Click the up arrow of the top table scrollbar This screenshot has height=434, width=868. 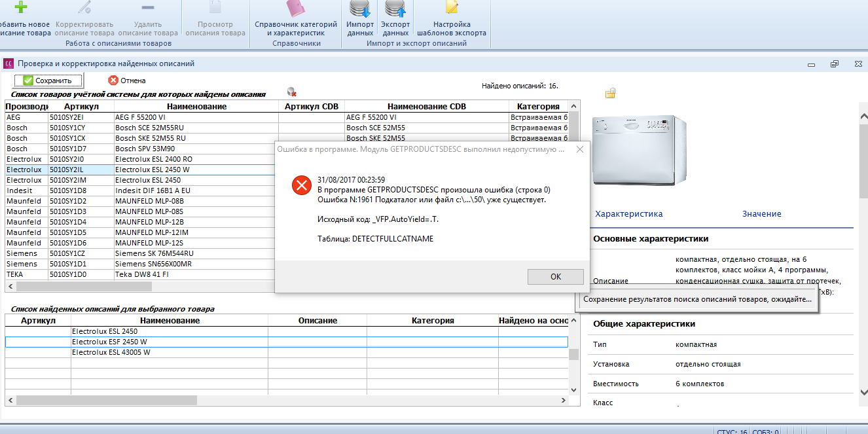[x=573, y=106]
